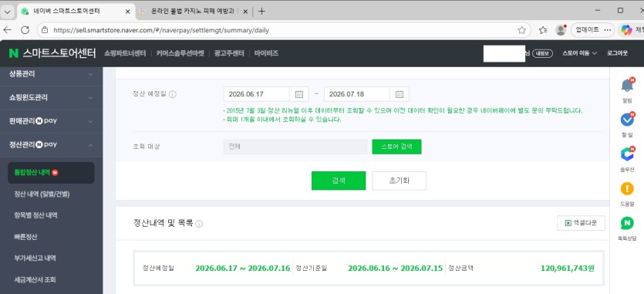The width and height of the screenshot is (644, 294).
Task: Click the browser back arrow
Action: coord(8,30)
